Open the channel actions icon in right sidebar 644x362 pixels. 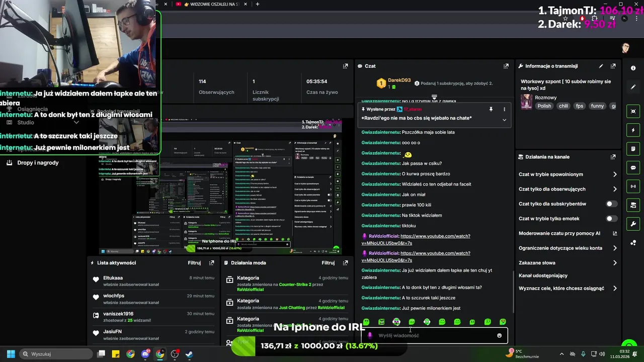pyautogui.click(x=633, y=205)
